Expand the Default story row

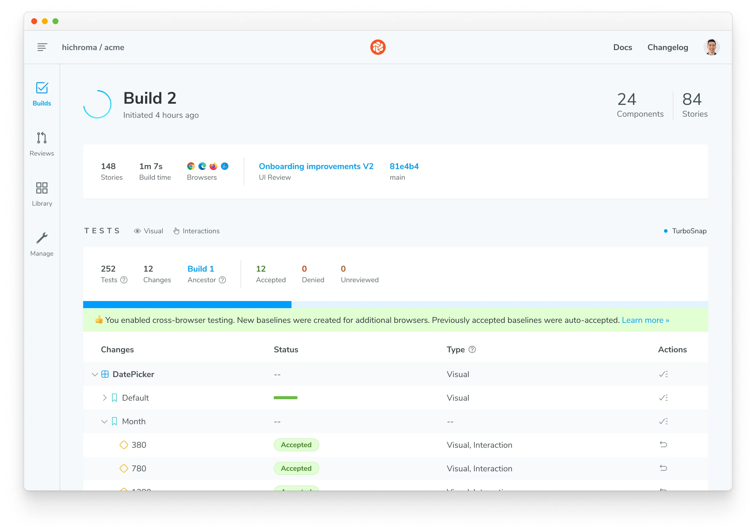point(105,397)
